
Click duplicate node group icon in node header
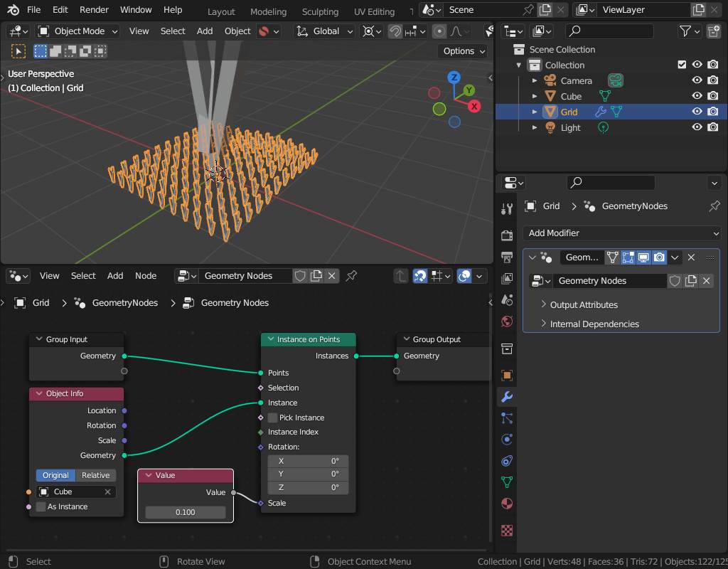point(316,276)
